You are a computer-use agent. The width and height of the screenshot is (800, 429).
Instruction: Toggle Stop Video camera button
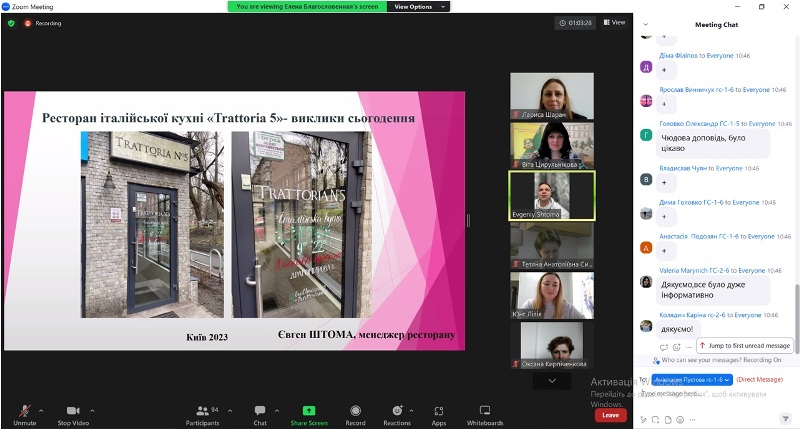pyautogui.click(x=73, y=411)
